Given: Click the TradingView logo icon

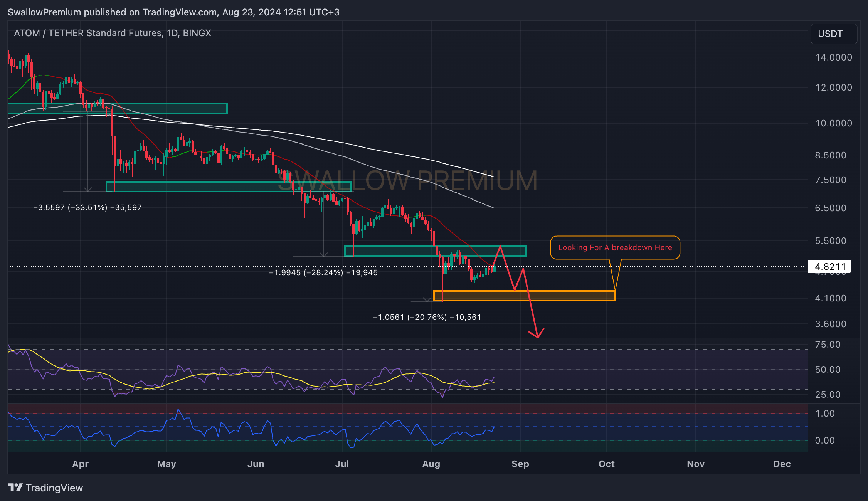Looking at the screenshot, I should (x=15, y=488).
